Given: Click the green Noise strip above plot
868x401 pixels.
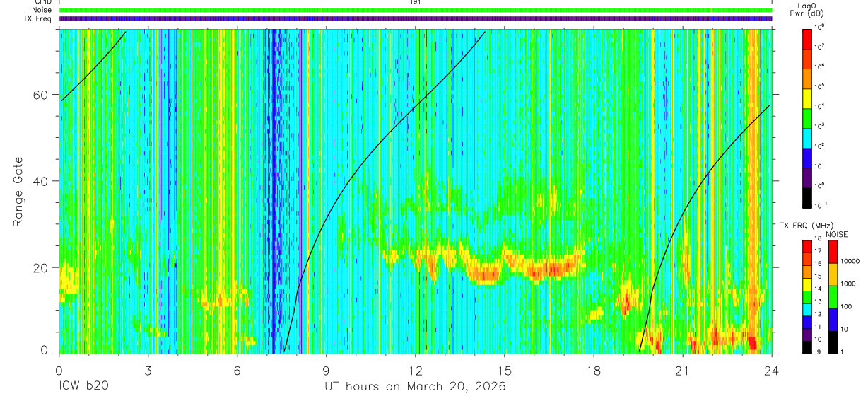Looking at the screenshot, I should point(416,10).
